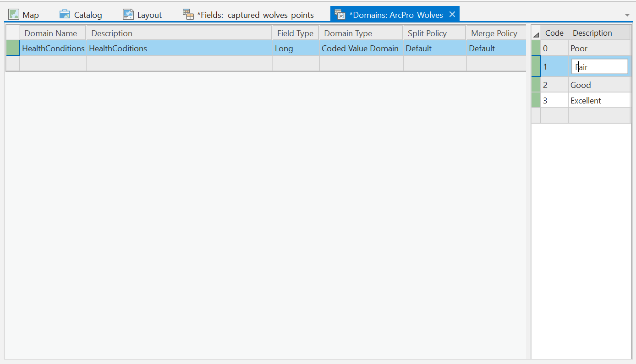The width and height of the screenshot is (636, 364).
Task: Click the Merge Policy column header
Action: click(x=494, y=33)
